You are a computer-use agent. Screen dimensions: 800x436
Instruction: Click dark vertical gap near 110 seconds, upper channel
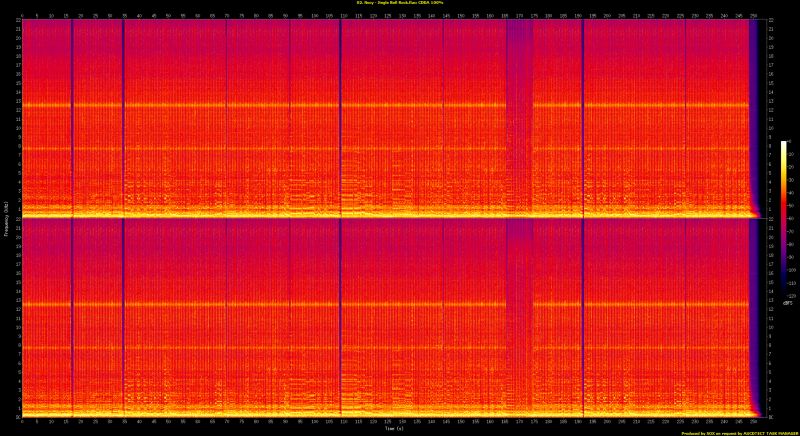(x=340, y=110)
